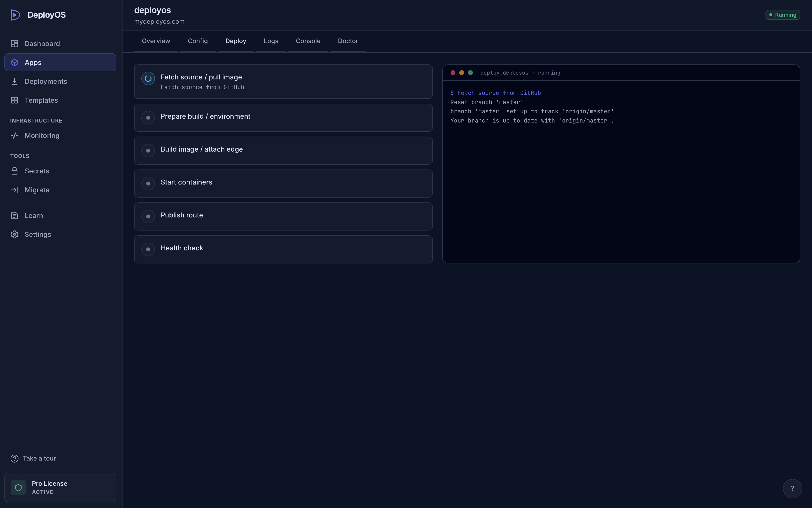Open the Migrate tool label
Image resolution: width=812 pixels, height=508 pixels.
37,190
